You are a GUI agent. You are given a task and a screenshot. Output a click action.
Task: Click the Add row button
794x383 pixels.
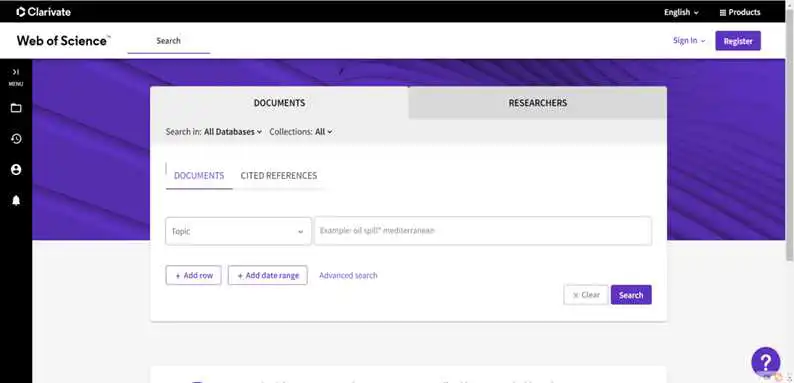pyautogui.click(x=193, y=275)
